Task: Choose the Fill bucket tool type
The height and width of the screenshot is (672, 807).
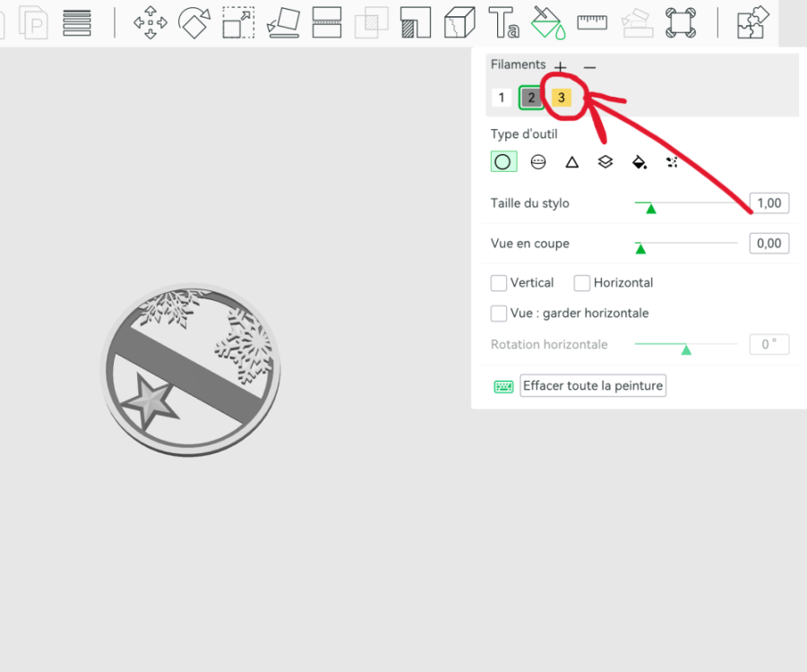Action: pos(640,162)
